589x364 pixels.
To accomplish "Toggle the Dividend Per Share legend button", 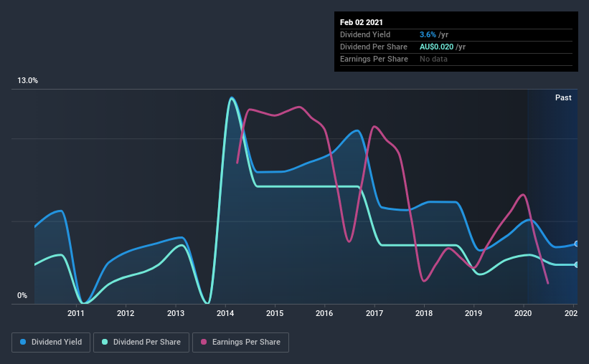I will (x=141, y=343).
